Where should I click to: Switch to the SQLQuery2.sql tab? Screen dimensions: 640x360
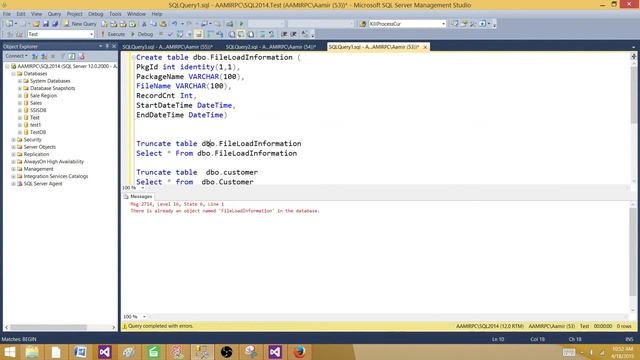pyautogui.click(x=271, y=47)
